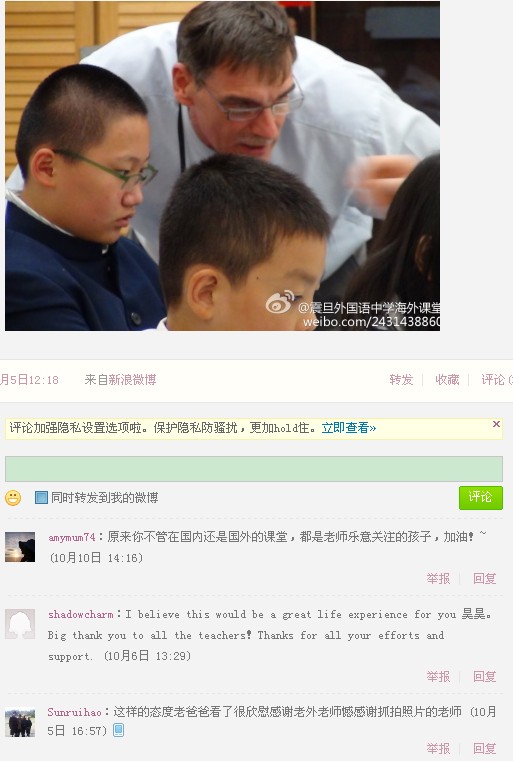
Task: Click into the comment text box
Action: [x=254, y=469]
